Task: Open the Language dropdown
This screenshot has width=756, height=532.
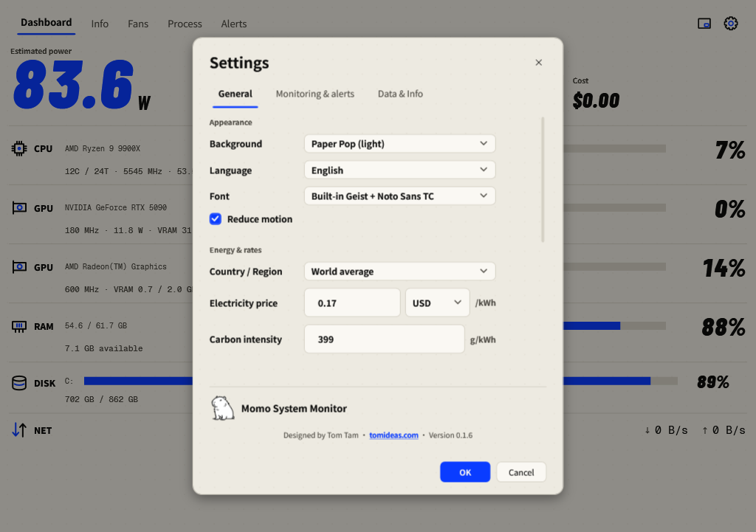Action: [x=399, y=170]
